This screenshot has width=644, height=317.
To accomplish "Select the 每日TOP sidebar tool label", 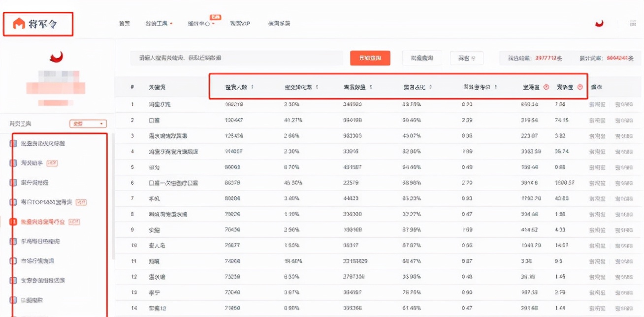I will pyautogui.click(x=47, y=202).
